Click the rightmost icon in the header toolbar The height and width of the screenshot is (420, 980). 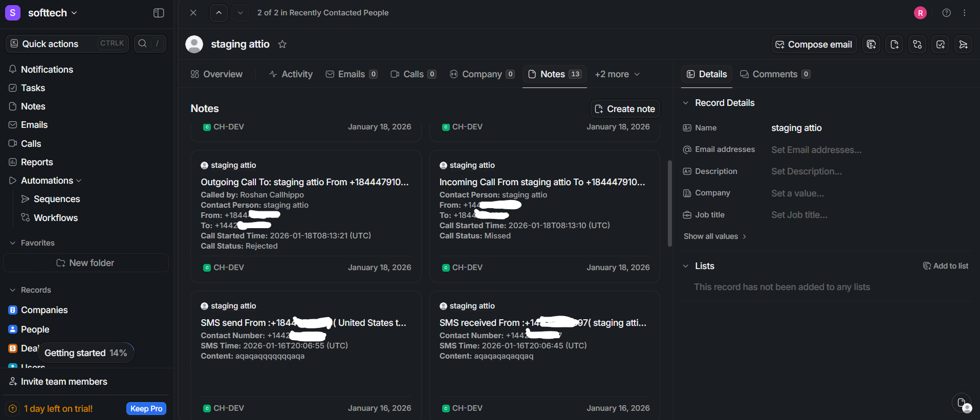[x=963, y=45]
